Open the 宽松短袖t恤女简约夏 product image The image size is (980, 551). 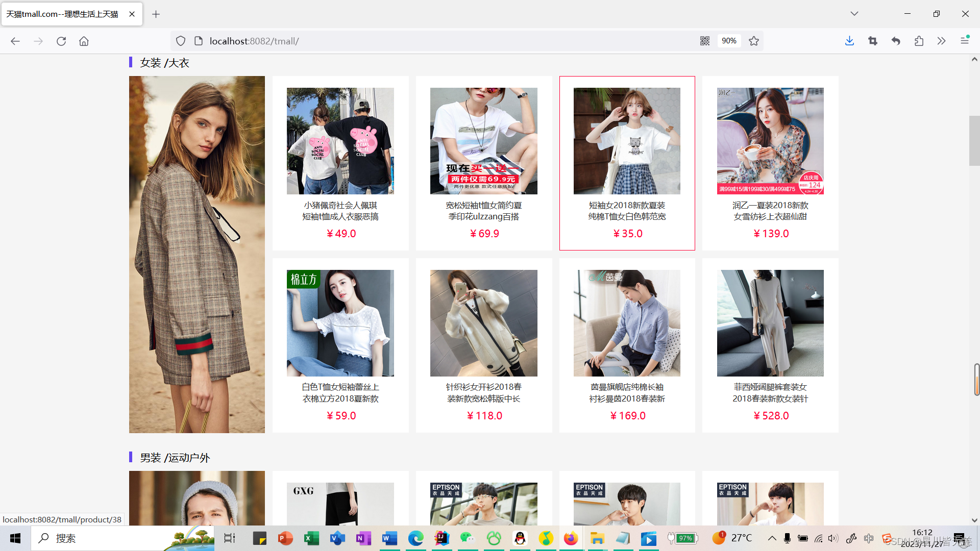(484, 141)
